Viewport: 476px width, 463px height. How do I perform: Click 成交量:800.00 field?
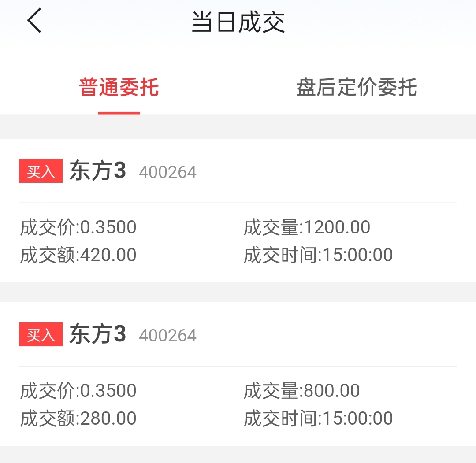[302, 390]
